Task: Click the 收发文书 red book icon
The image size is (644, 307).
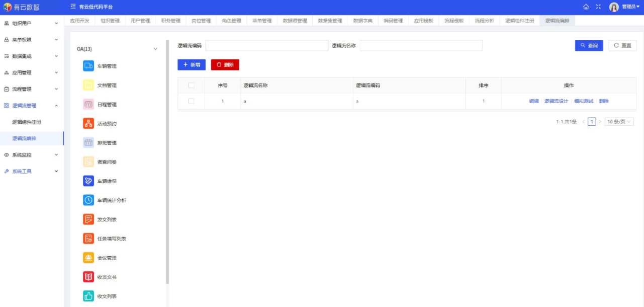Action: 88,277
